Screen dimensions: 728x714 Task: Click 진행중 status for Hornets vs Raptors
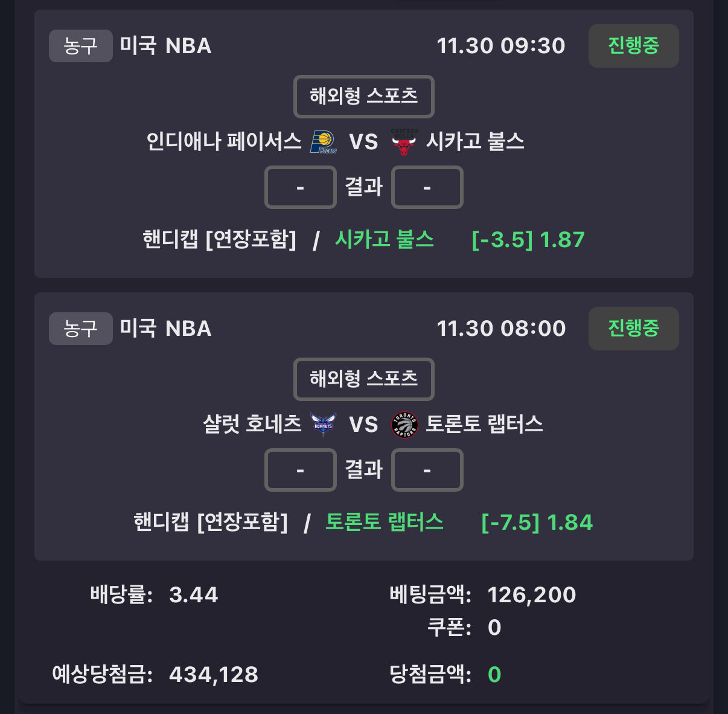pyautogui.click(x=633, y=329)
